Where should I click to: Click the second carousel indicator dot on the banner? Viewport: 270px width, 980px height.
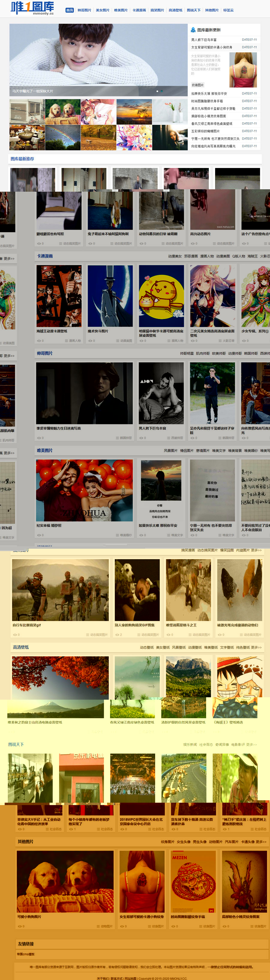pyautogui.click(x=161, y=91)
